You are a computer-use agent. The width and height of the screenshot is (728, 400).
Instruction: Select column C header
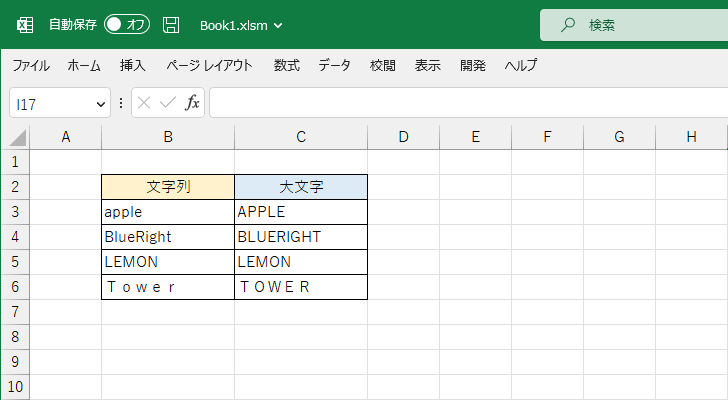pyautogui.click(x=301, y=137)
